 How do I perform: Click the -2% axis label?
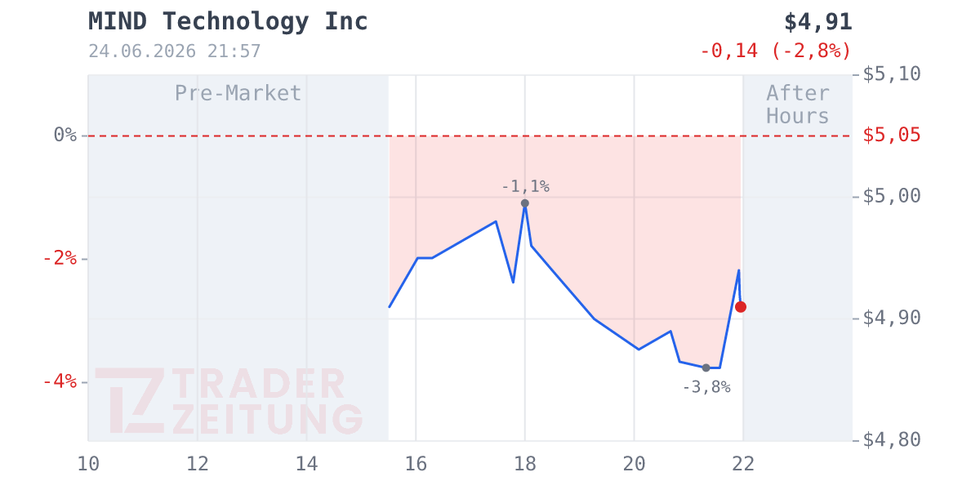[60, 258]
